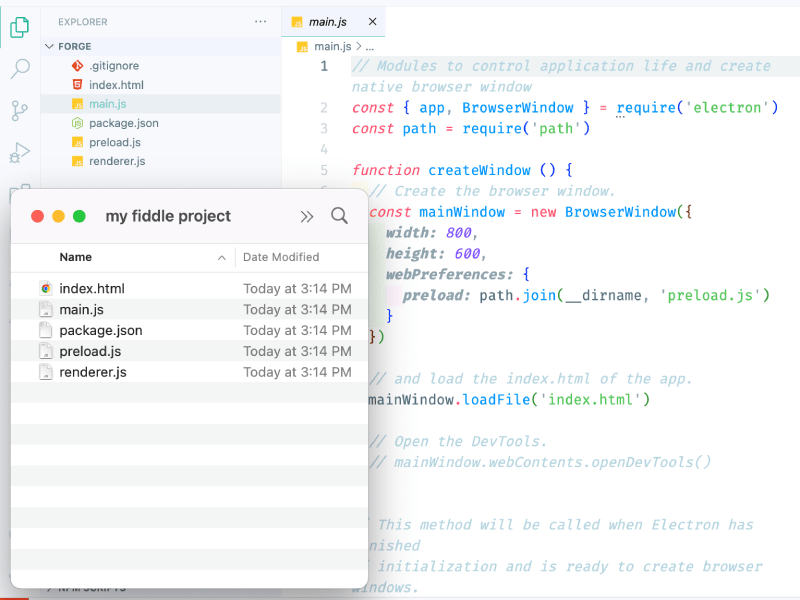Sort Finder list by Date Modified
Viewport: 800px width, 600px height.
point(281,257)
